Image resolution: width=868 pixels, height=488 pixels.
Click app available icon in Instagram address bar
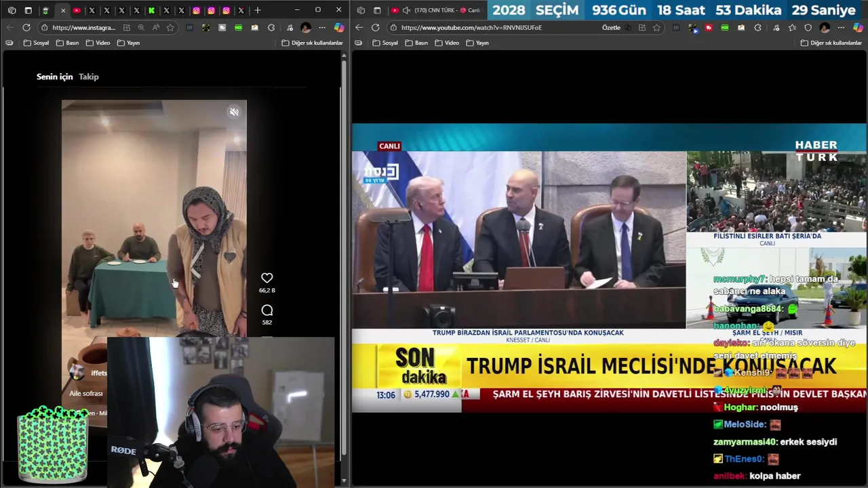click(126, 28)
